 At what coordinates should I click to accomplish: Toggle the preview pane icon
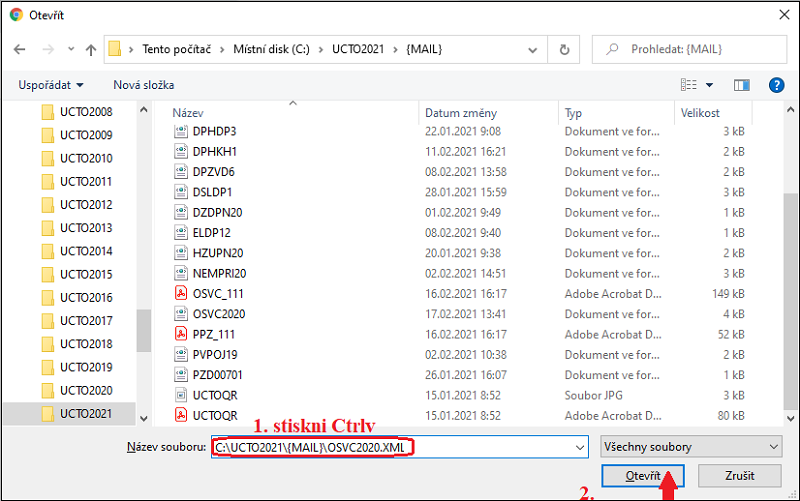coord(741,85)
